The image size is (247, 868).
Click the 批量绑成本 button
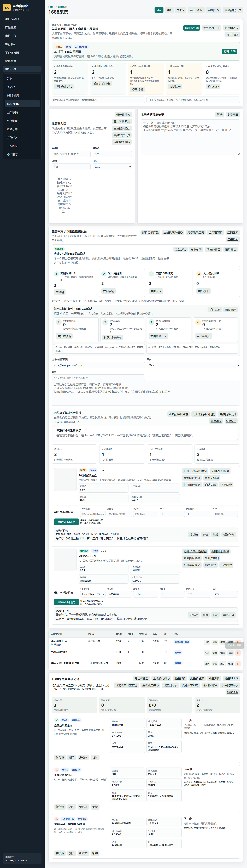click(x=231, y=678)
